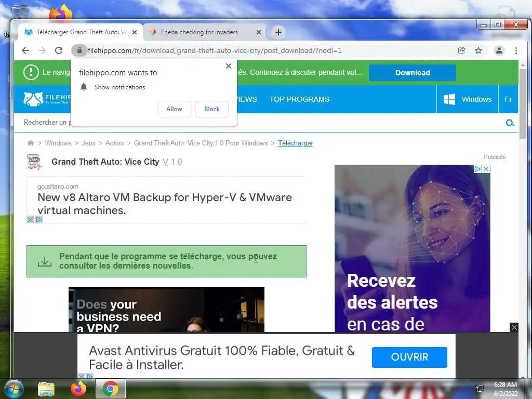Click the AdChoices icon on sidebar ad

pyautogui.click(x=478, y=169)
